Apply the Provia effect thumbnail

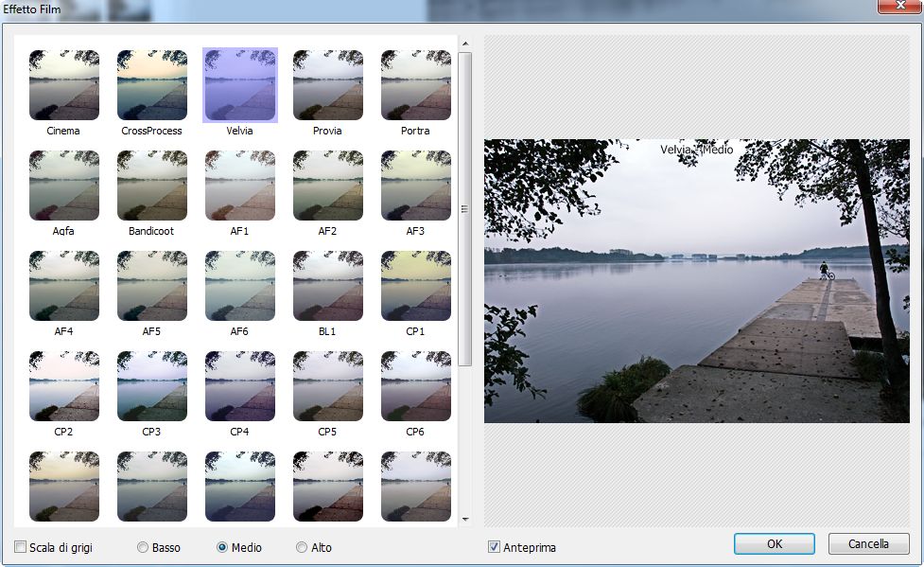[x=327, y=85]
